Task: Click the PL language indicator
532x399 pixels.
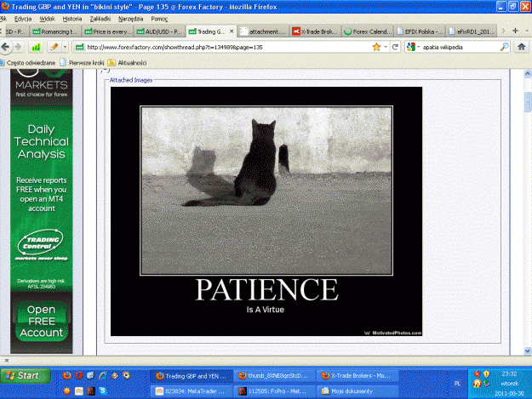Action: pos(457,384)
